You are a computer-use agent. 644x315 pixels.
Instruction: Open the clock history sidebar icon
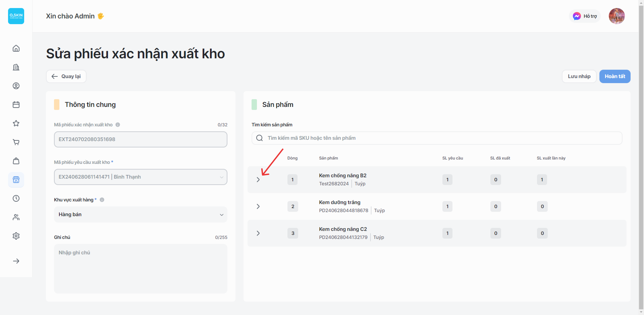16,198
